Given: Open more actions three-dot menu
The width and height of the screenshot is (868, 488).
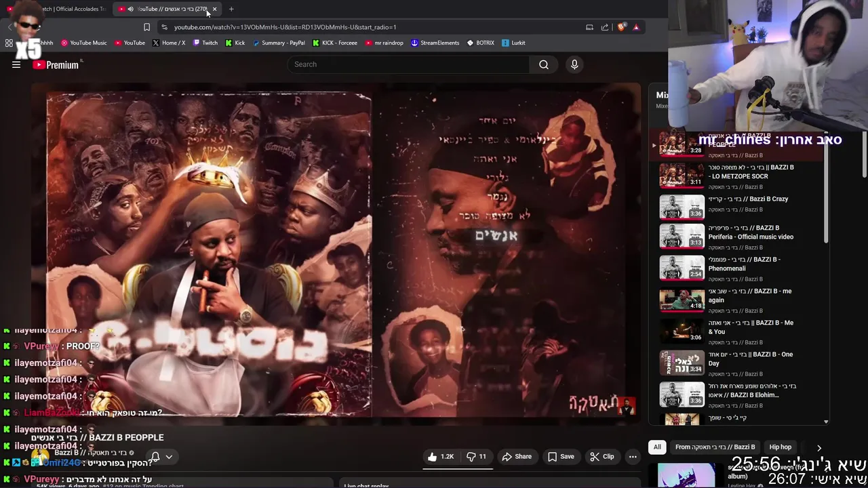Looking at the screenshot, I should click(x=633, y=457).
